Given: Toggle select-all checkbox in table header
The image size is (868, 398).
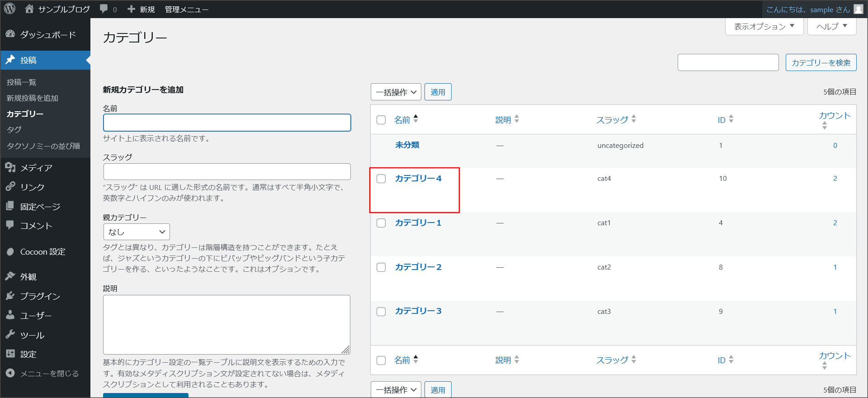Looking at the screenshot, I should pos(381,120).
